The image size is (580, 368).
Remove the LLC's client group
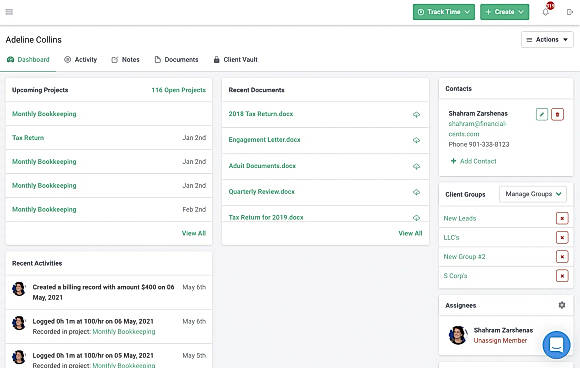(562, 237)
